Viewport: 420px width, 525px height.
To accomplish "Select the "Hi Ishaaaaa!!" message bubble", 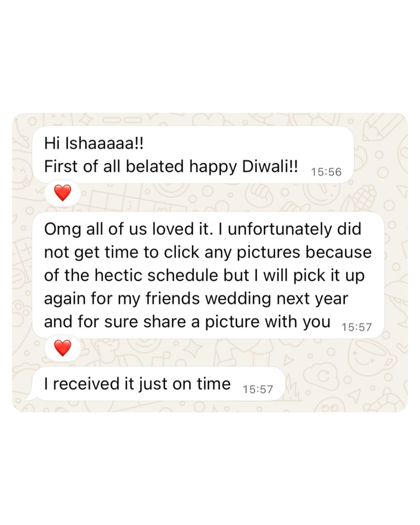I will [193, 155].
